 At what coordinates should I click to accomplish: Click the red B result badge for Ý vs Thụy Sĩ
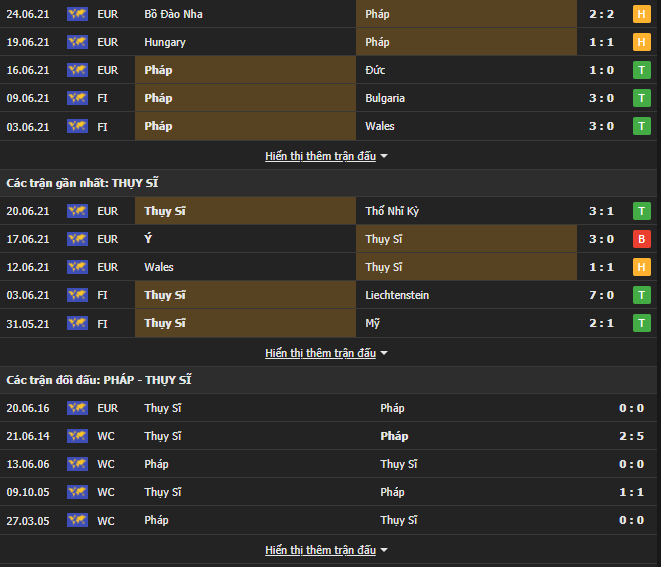click(x=641, y=239)
